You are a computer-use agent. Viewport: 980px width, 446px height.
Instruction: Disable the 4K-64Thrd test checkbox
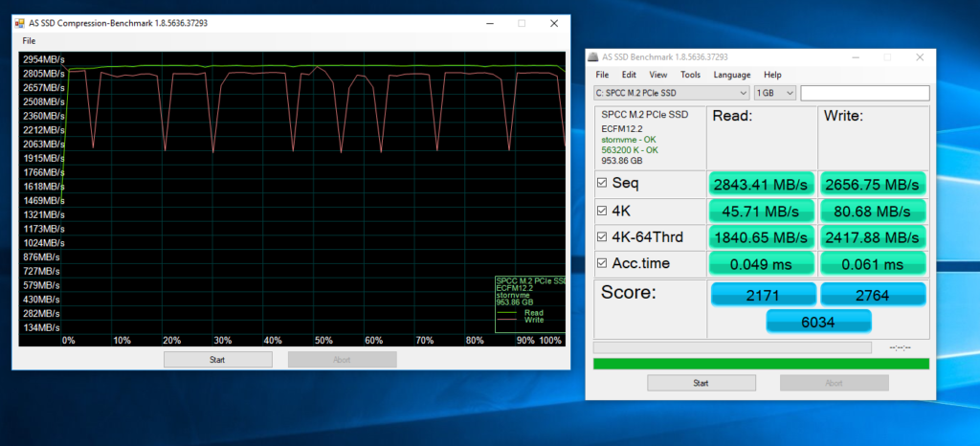[x=602, y=236]
